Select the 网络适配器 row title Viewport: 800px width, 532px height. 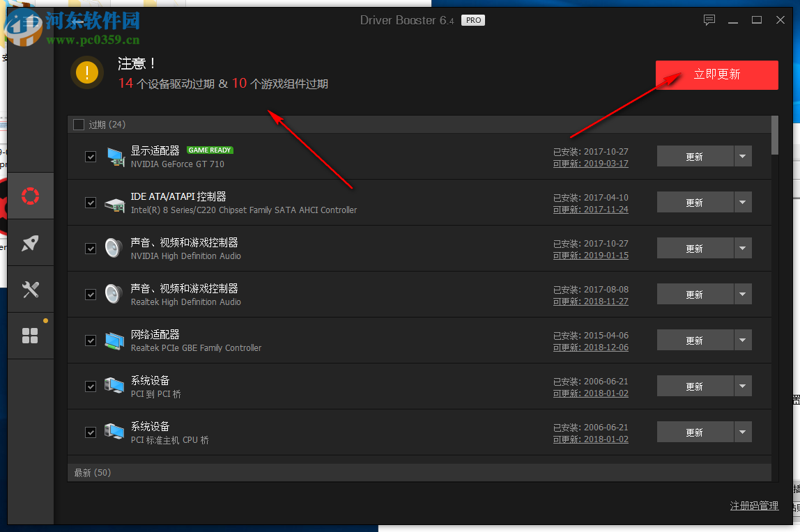point(155,334)
